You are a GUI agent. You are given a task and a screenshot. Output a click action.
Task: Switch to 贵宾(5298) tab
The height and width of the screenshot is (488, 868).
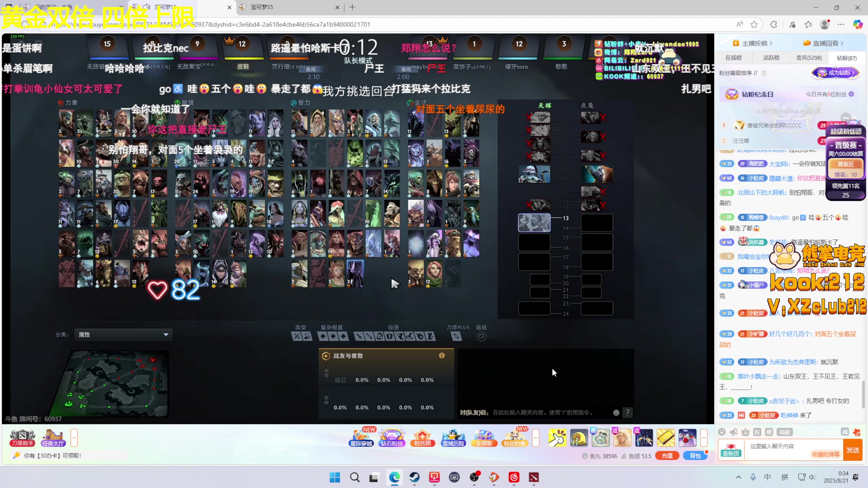tap(809, 58)
